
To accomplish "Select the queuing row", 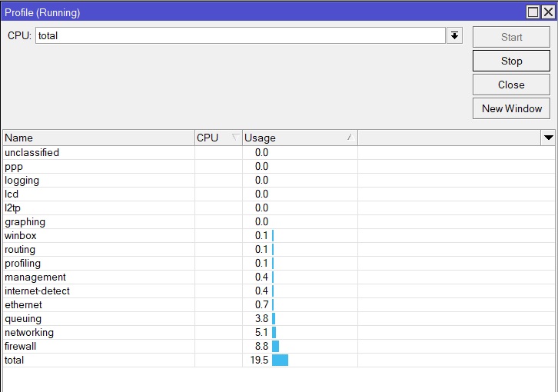I will pos(279,319).
